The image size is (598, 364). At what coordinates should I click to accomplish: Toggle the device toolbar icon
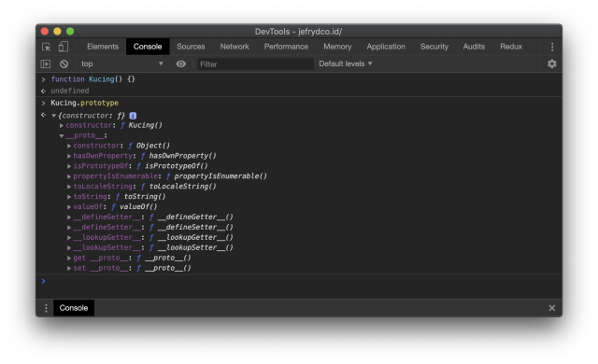point(64,47)
